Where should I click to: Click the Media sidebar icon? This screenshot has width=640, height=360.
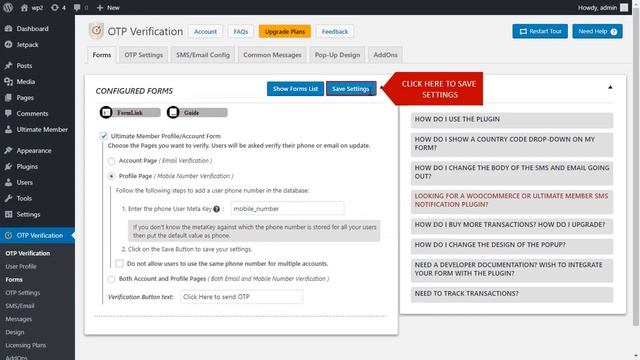point(8,82)
